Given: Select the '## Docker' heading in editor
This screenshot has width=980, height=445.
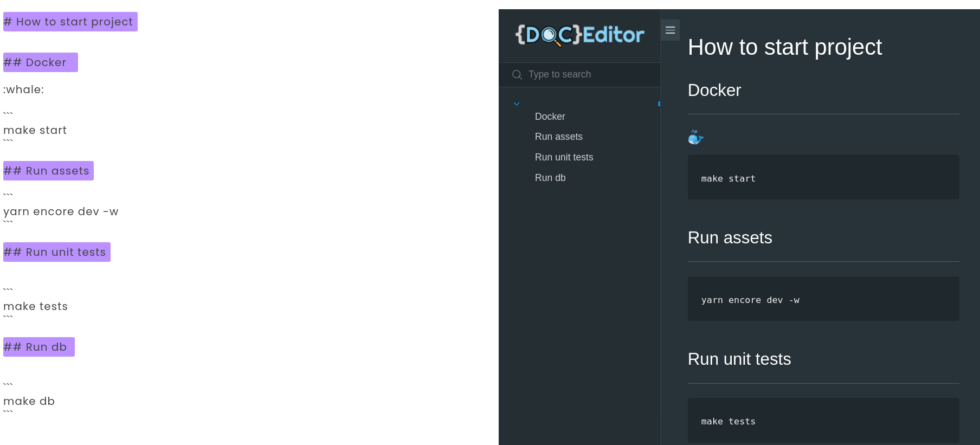Looking at the screenshot, I should pyautogui.click(x=41, y=62).
